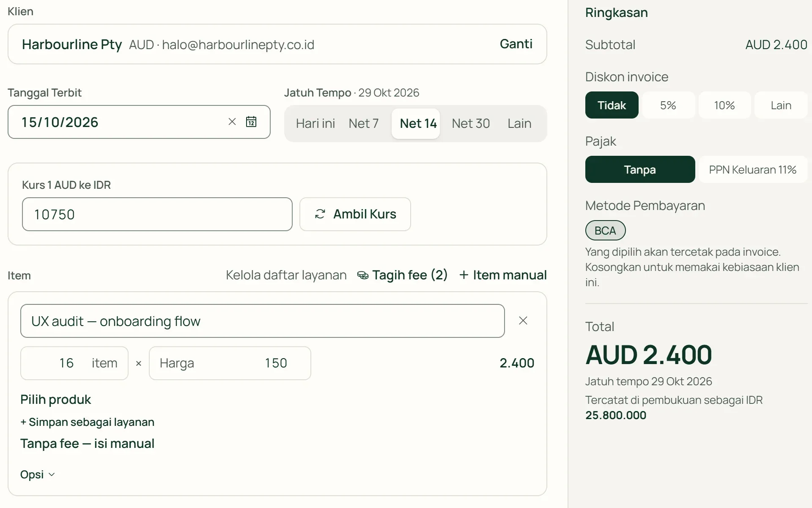Select Tanpa tax option
The width and height of the screenshot is (812, 508).
pyautogui.click(x=640, y=169)
